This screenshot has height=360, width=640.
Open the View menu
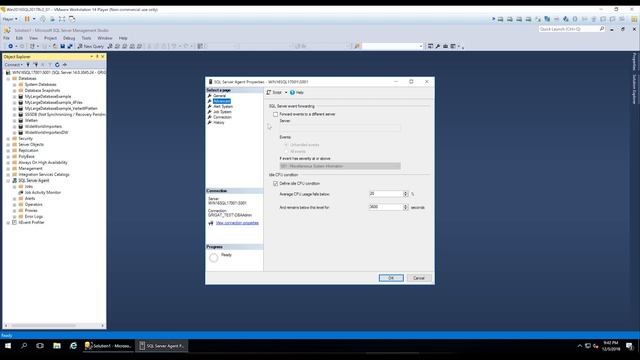(33, 38)
